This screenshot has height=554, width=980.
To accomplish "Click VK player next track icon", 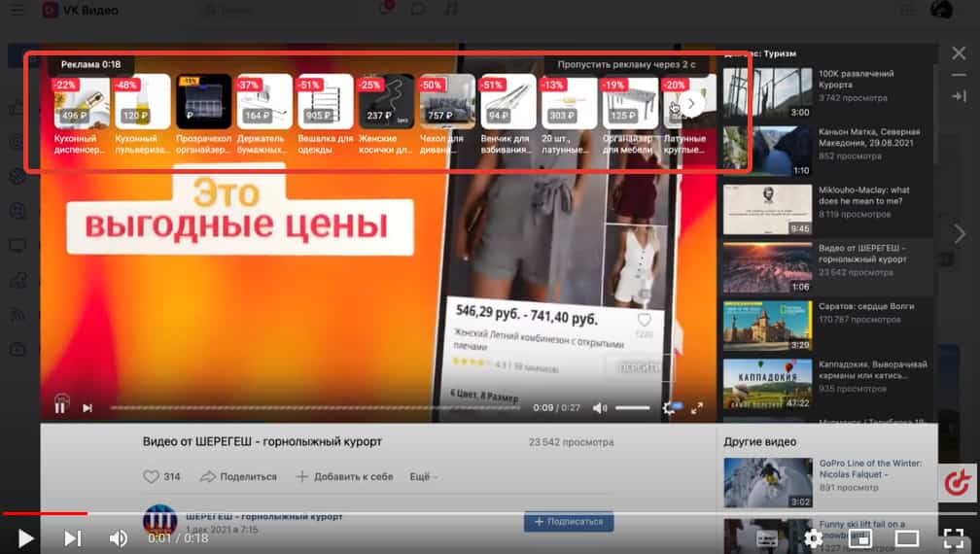I will pos(87,408).
